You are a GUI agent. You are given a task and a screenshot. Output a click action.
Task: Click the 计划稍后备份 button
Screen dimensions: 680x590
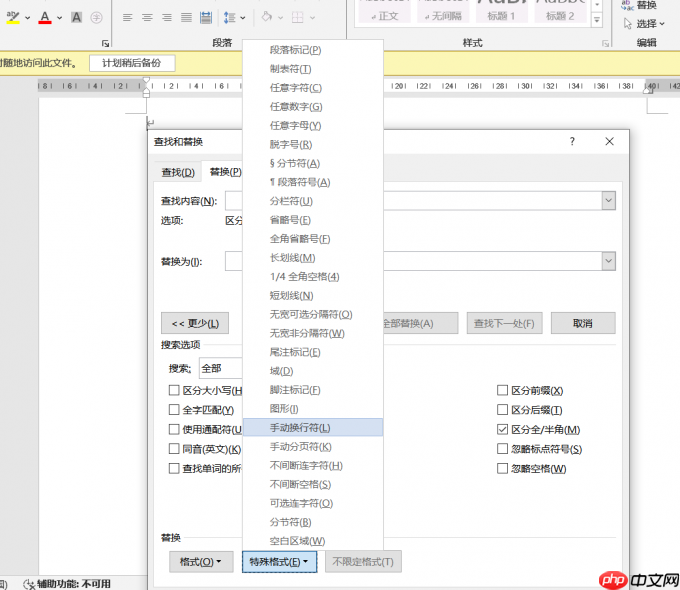click(x=132, y=63)
